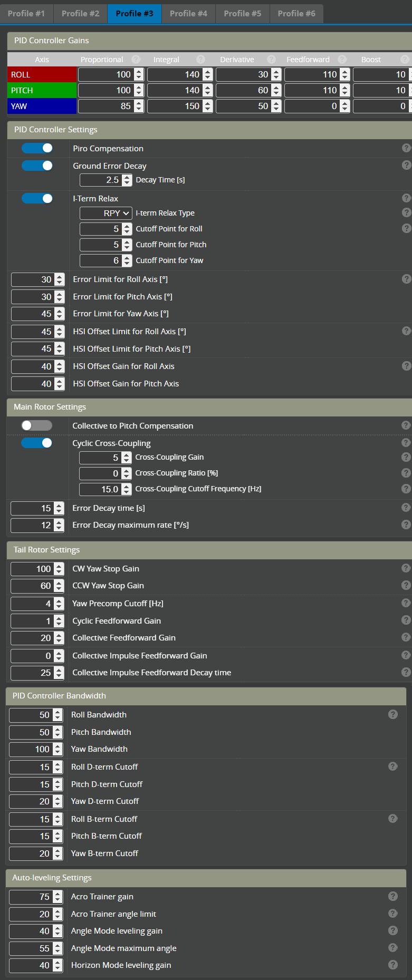Click stepper on Cutoff Point for Yaw
Viewport: 412px width, 980px height.
[127, 260]
